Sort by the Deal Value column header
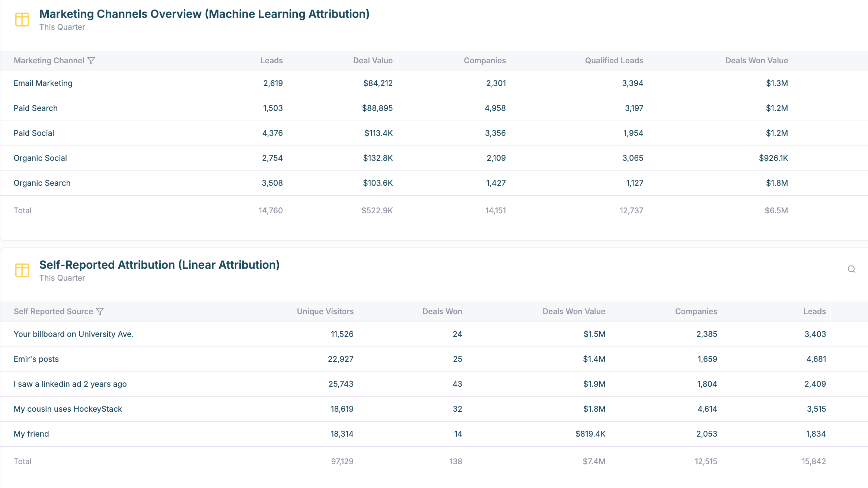868x488 pixels. pos(373,61)
